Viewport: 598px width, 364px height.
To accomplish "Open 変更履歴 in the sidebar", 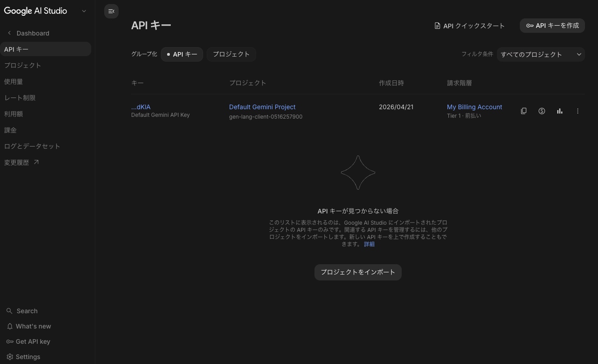I will coord(45,162).
